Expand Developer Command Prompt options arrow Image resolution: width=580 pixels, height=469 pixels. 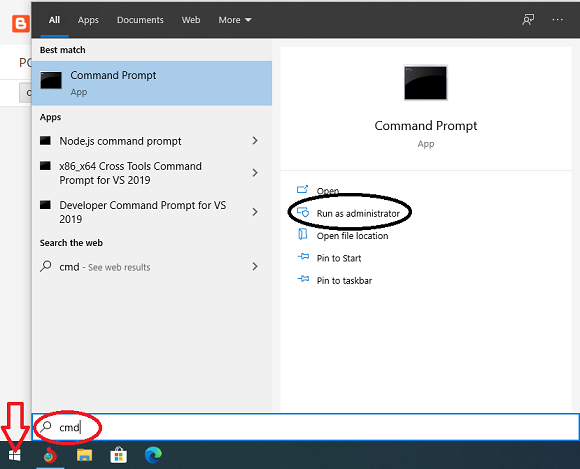point(255,212)
